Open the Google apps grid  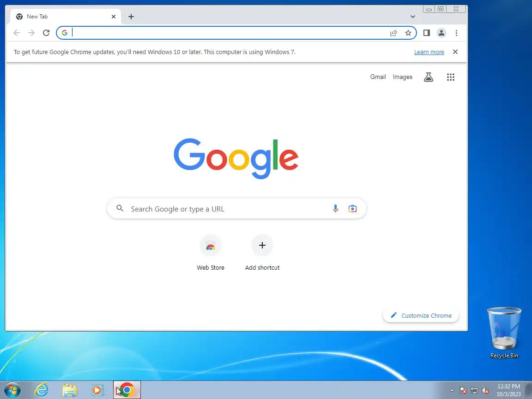coord(451,77)
